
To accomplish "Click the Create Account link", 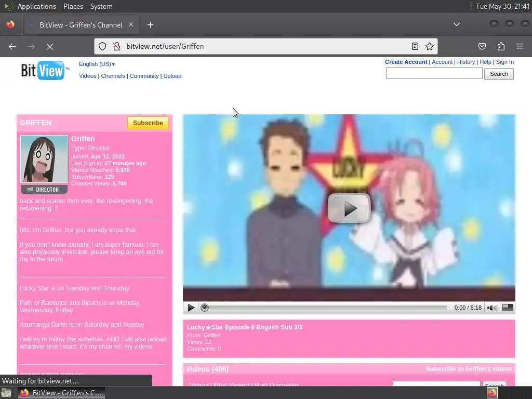I will [x=406, y=62].
